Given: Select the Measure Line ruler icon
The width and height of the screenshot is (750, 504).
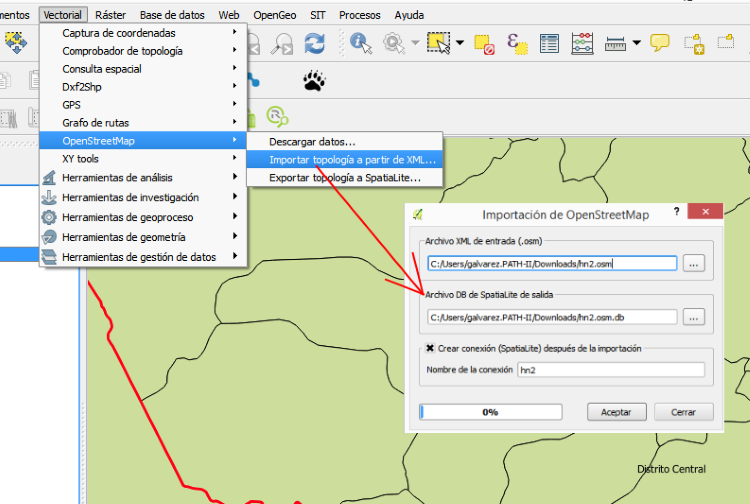Looking at the screenshot, I should (x=615, y=43).
